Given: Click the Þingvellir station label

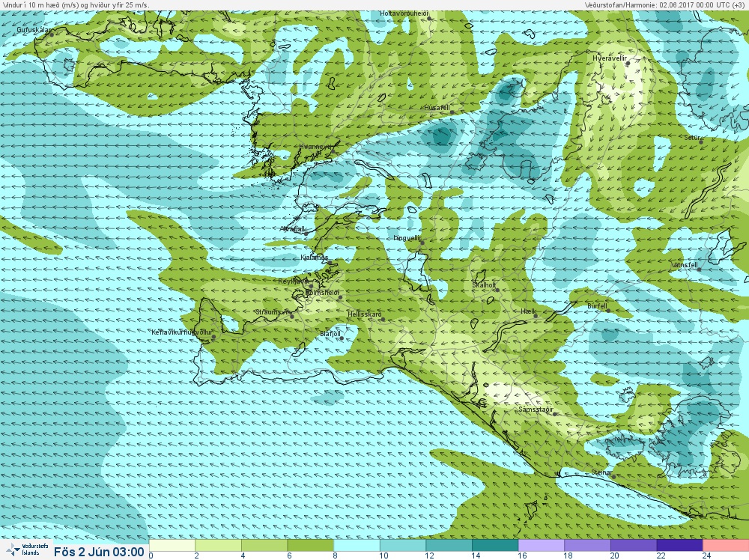Looking at the screenshot, I should [407, 238].
